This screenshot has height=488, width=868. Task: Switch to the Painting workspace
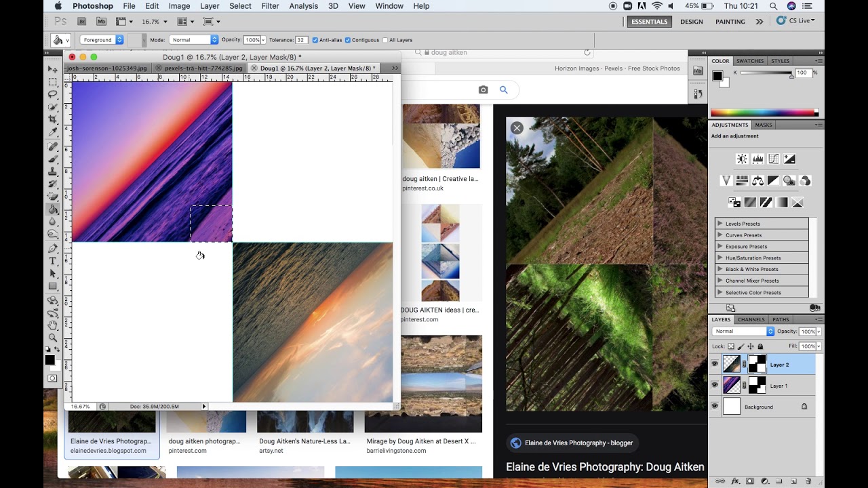pos(730,22)
